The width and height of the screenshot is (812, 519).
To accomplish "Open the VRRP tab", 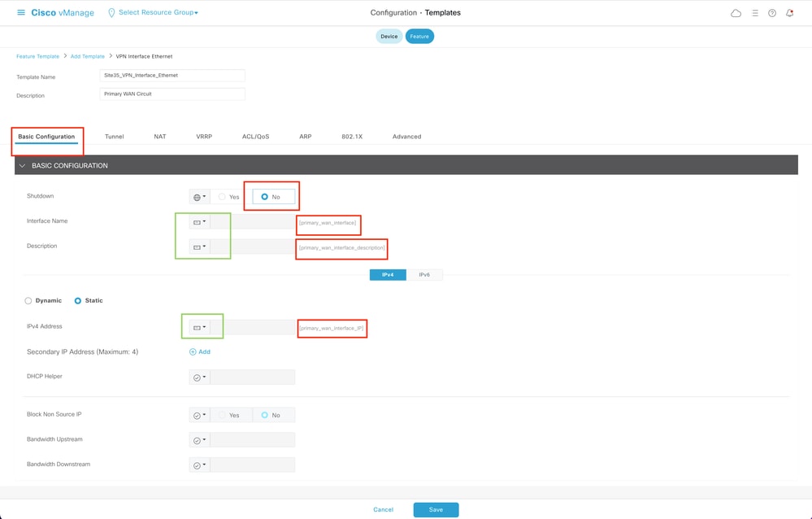I will click(204, 137).
